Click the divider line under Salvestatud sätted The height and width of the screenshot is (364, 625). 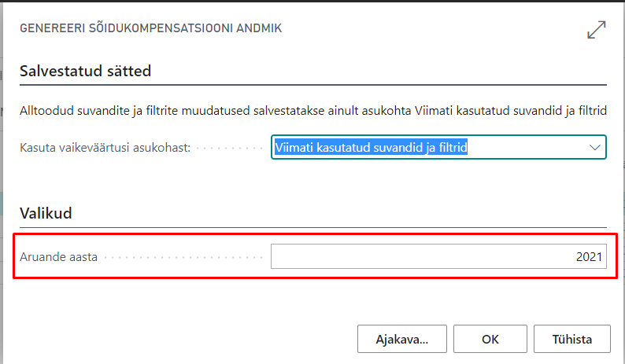coord(312,84)
